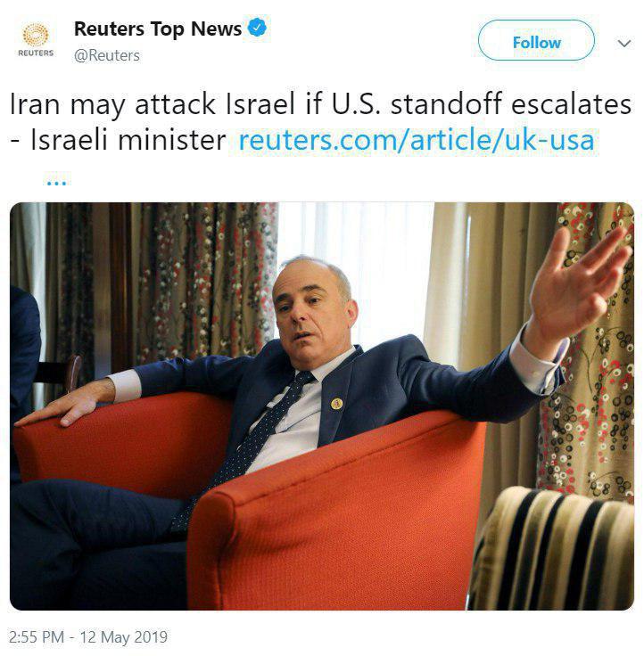This screenshot has width=644, height=656.
Task: Click the REUTERS wordmark under logo
Action: pyautogui.click(x=36, y=53)
